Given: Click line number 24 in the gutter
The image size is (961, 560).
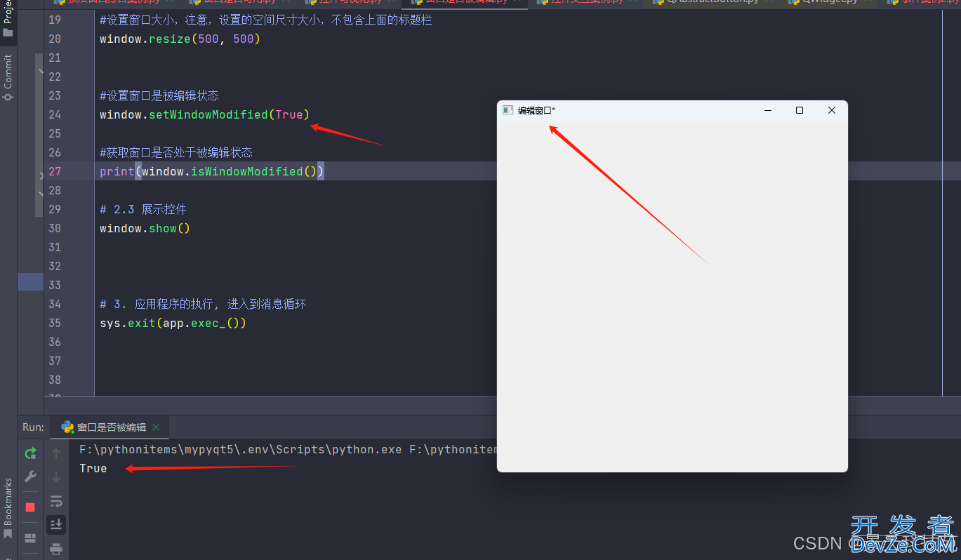Looking at the screenshot, I should click(x=55, y=114).
